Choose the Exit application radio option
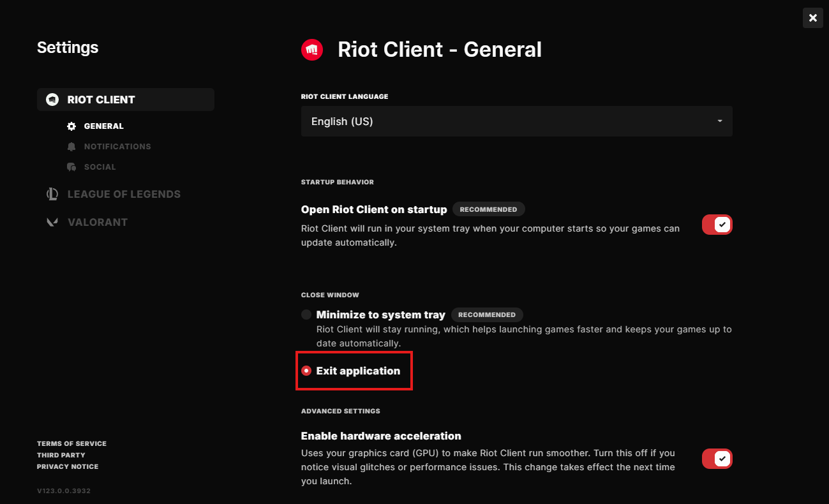The height and width of the screenshot is (504, 829). click(306, 371)
